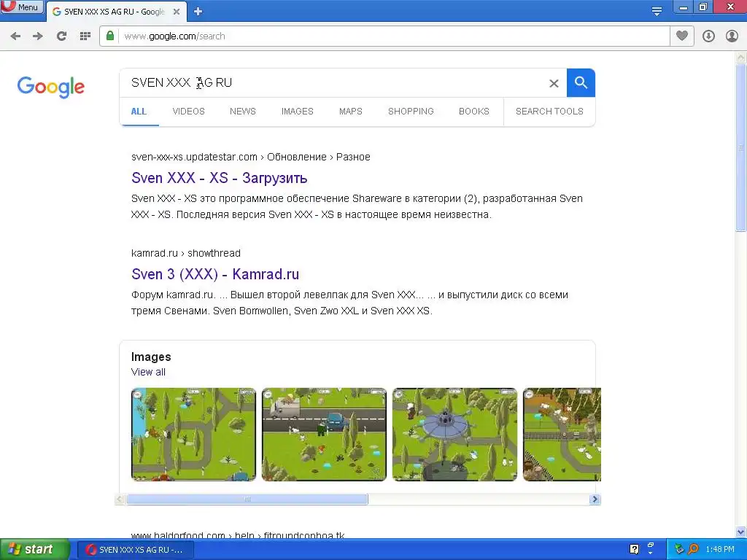Image resolution: width=747 pixels, height=560 pixels.
Task: Open the Windows start button
Action: coord(34,550)
